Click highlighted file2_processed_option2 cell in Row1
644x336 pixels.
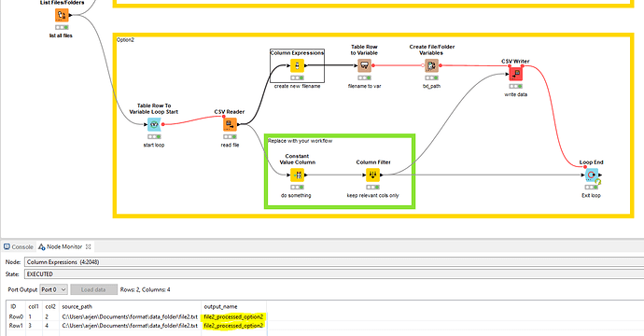click(233, 326)
